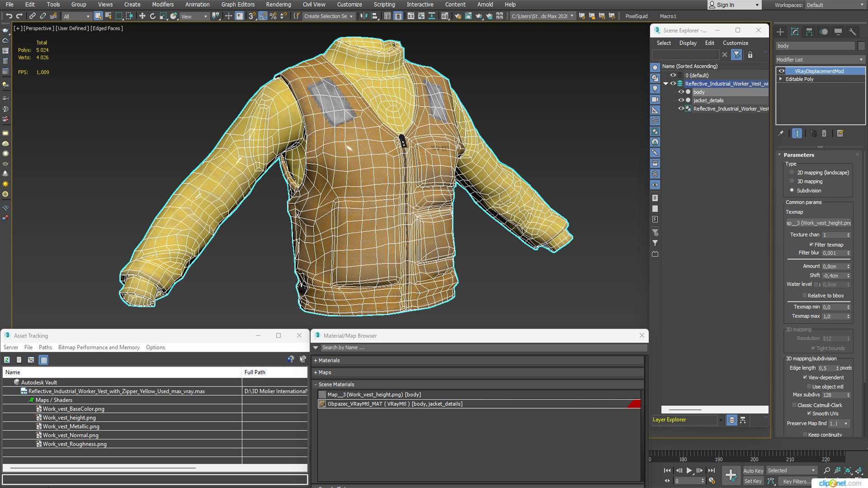Viewport: 868px width, 488px height.
Task: Click the Refresh icon in Asset Tracking
Action: click(x=7, y=360)
